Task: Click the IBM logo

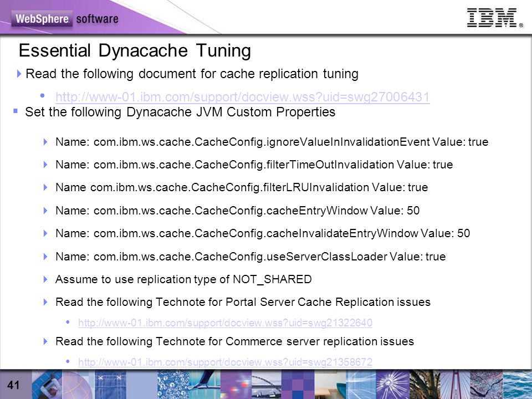Action: point(495,18)
